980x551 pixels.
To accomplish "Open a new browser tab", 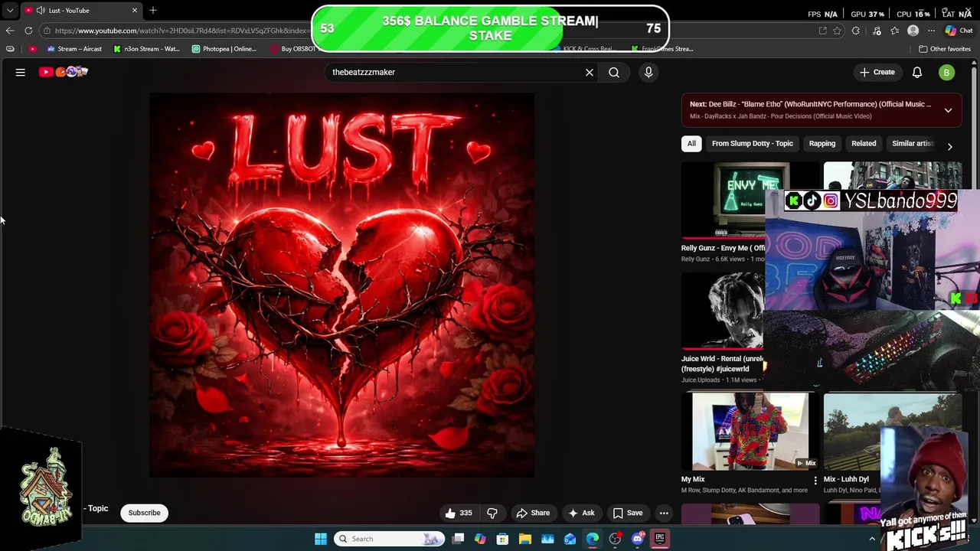I will click(153, 10).
